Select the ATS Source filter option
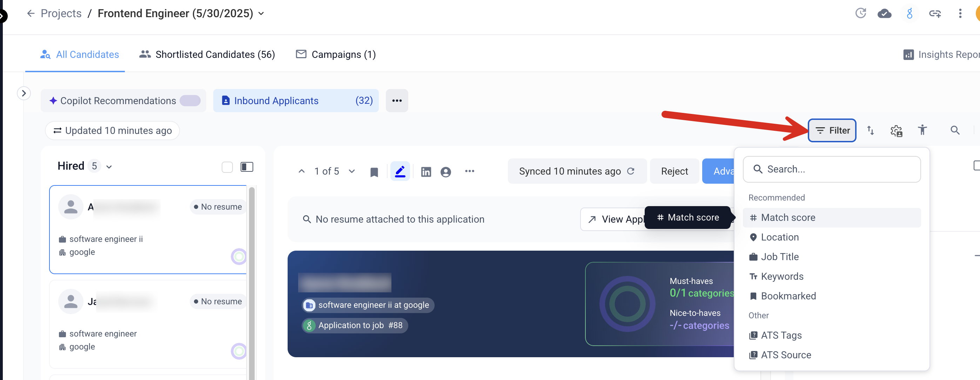 click(832, 355)
